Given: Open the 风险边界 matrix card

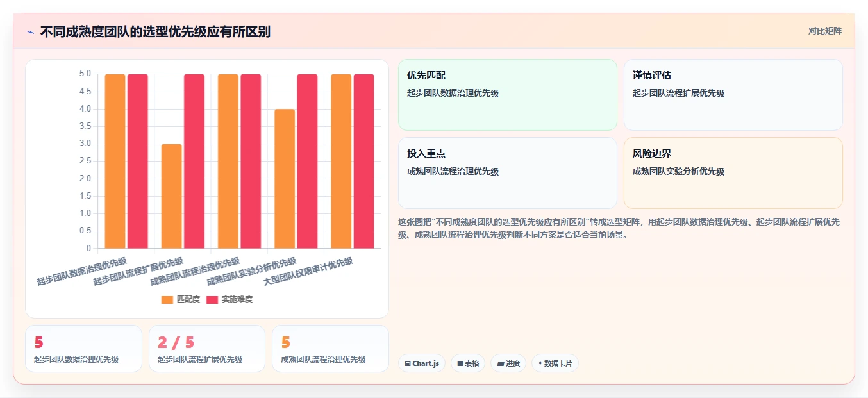Looking at the screenshot, I should coord(733,173).
